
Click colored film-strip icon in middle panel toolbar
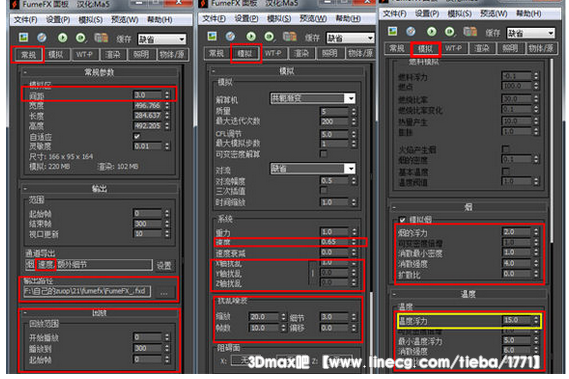[290, 36]
